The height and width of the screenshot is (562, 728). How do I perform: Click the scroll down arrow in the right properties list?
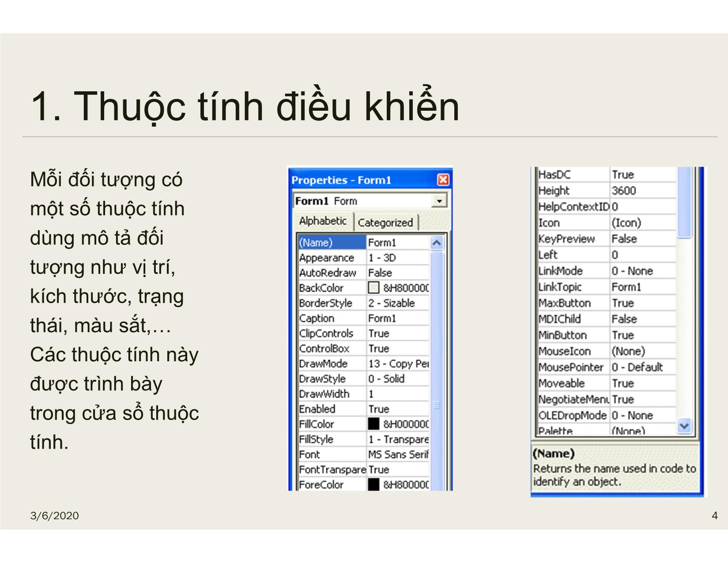click(x=684, y=426)
